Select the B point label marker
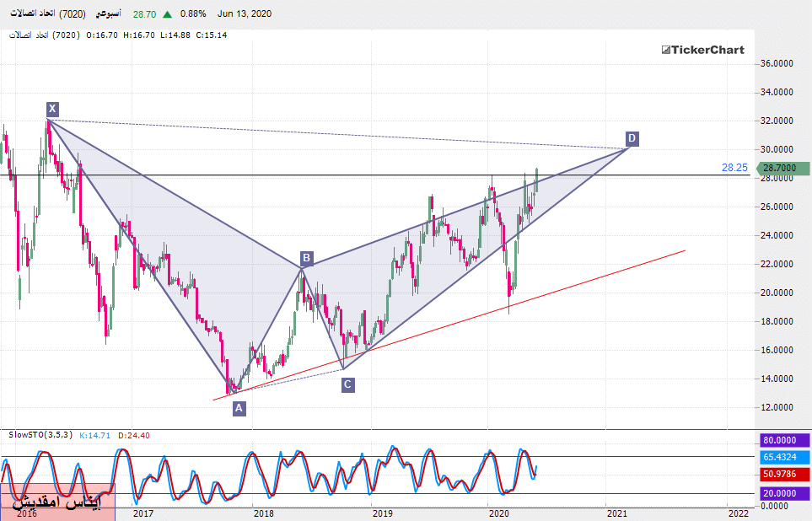The image size is (812, 521). (x=307, y=258)
